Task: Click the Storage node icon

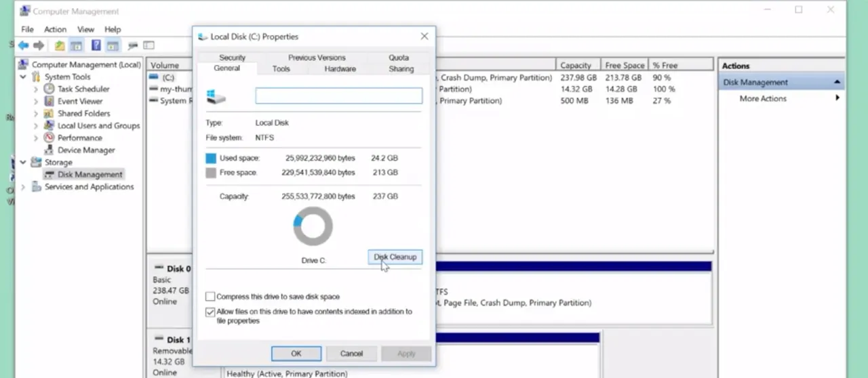Action: pos(36,162)
